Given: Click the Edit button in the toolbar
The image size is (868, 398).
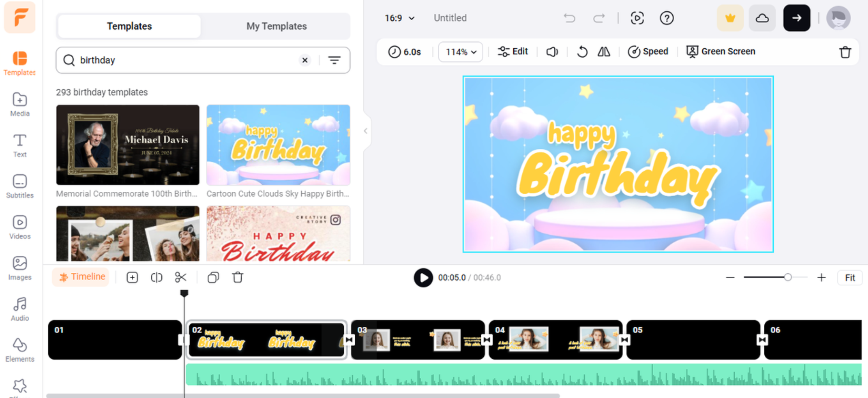Looking at the screenshot, I should click(513, 51).
